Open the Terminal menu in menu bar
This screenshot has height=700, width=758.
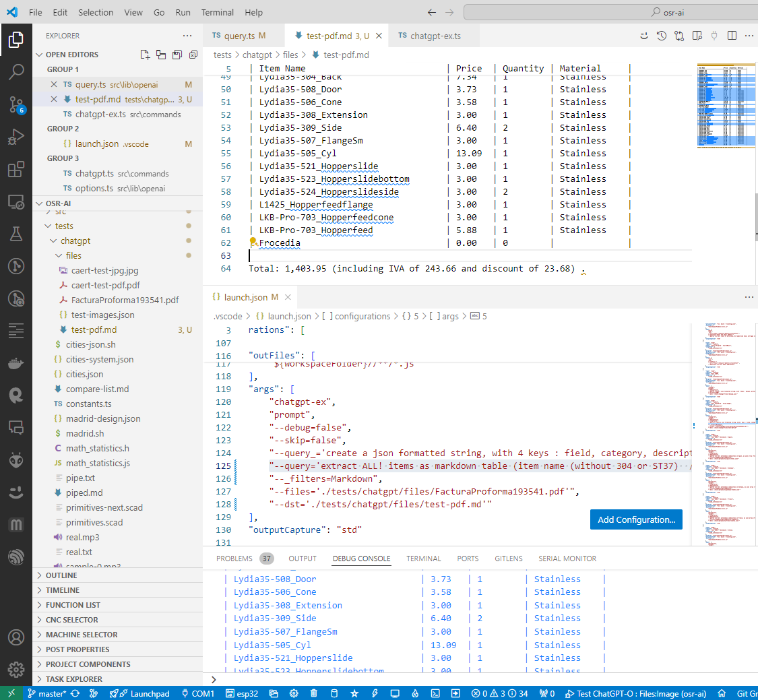[217, 12]
